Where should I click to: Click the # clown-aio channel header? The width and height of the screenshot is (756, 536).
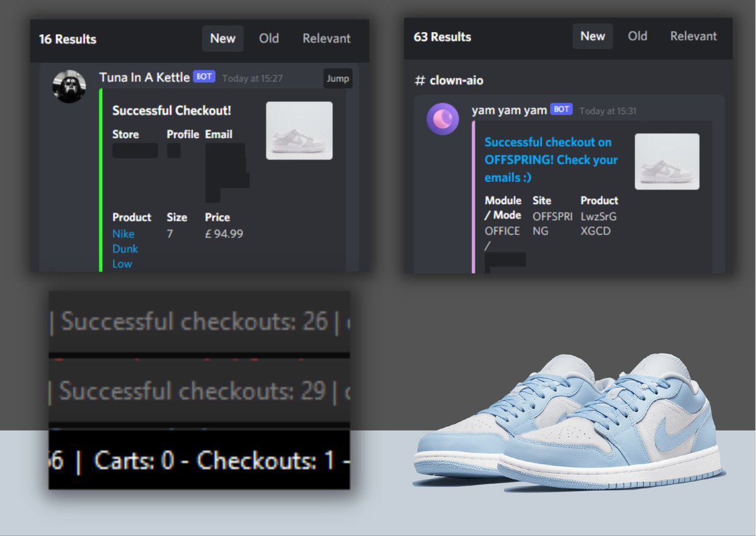pyautogui.click(x=449, y=80)
